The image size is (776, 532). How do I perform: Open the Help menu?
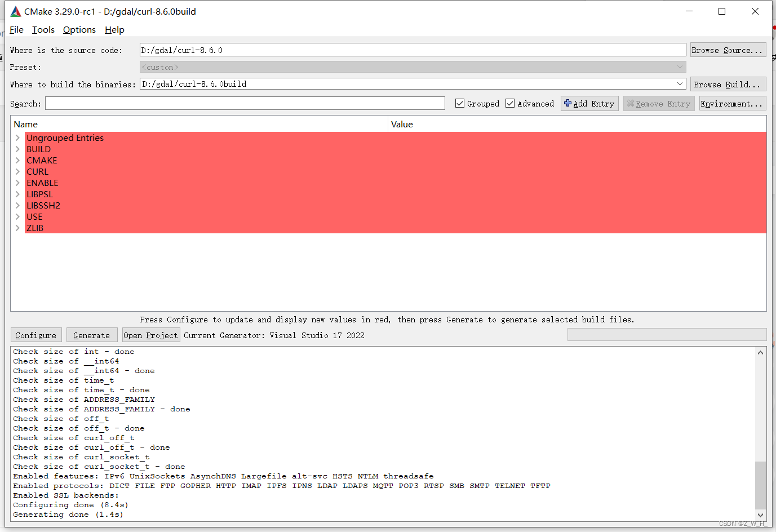click(114, 29)
